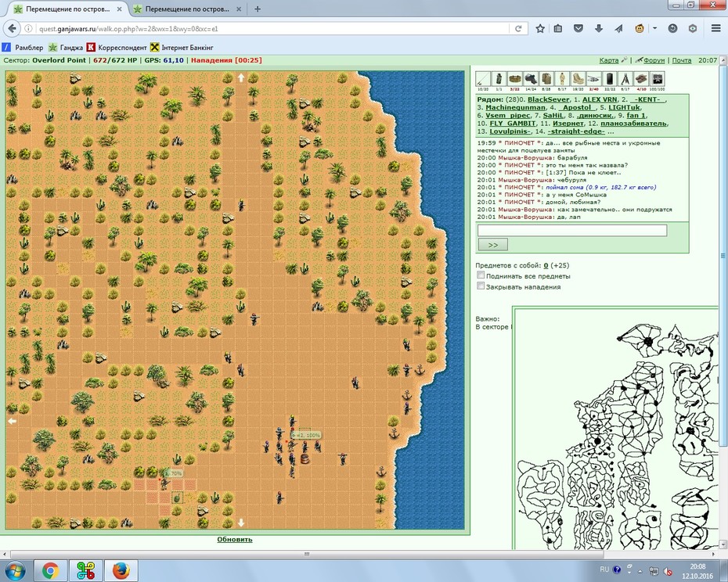The width and height of the screenshot is (728, 582).
Task: Enable 'Закрывать нападения' checkbox
Action: (481, 286)
